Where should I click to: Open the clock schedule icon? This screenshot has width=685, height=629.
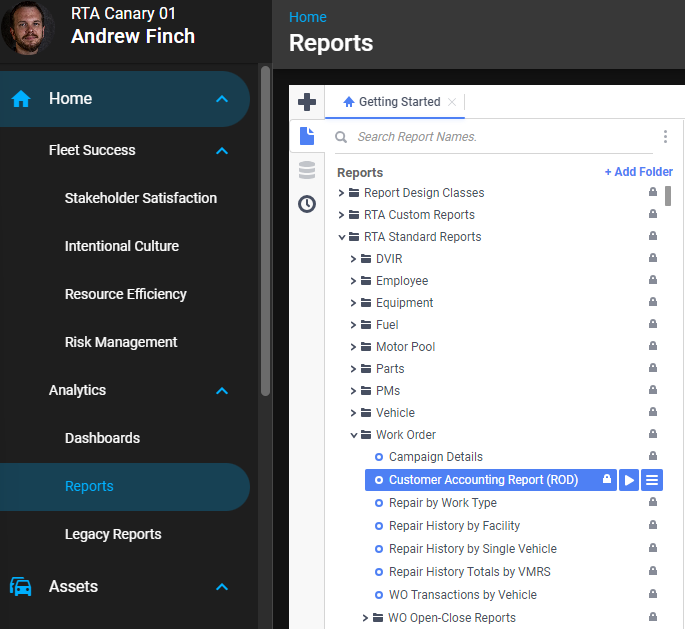307,204
